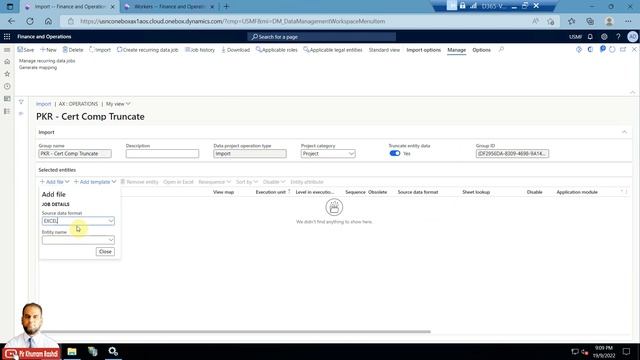The width and height of the screenshot is (640, 360).
Task: Expand the My view dropdown
Action: point(118,104)
